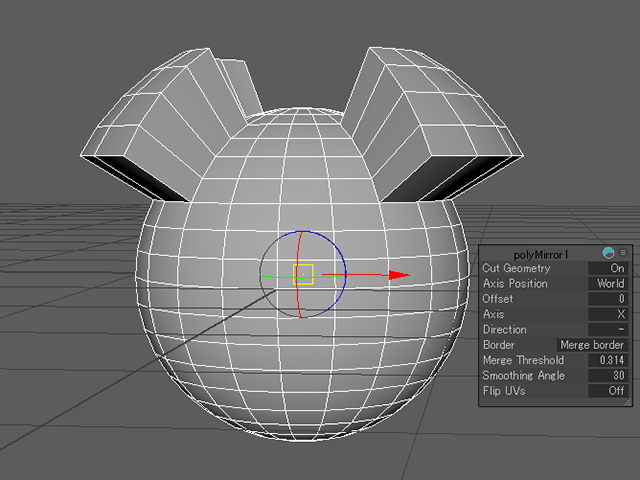Click the Direction label

(x=504, y=329)
